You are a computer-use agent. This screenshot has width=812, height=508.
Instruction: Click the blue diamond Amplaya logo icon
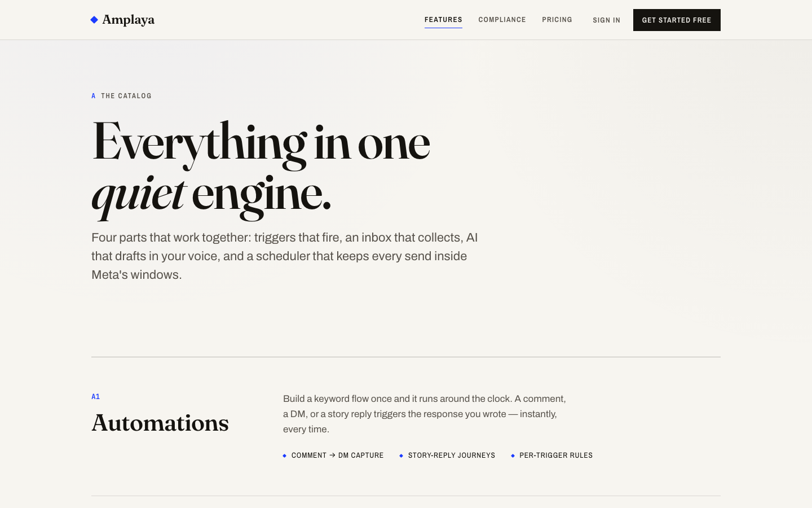point(94,20)
